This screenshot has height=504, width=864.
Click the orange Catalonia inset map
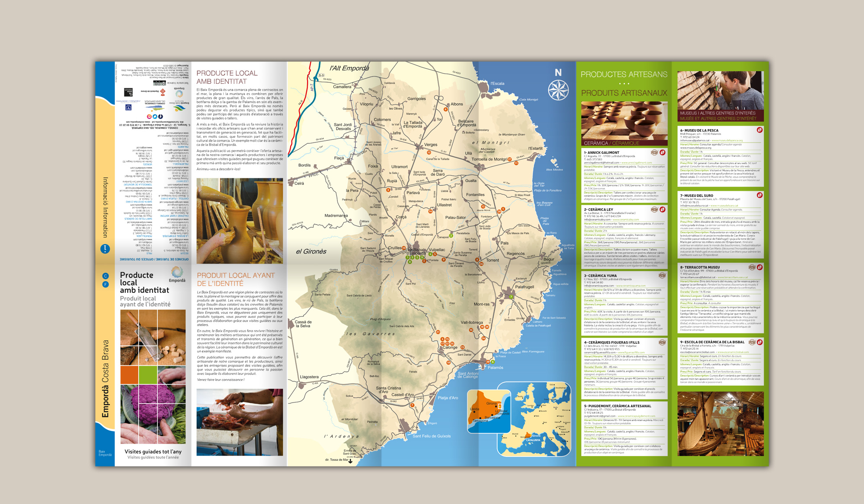coord(489,411)
